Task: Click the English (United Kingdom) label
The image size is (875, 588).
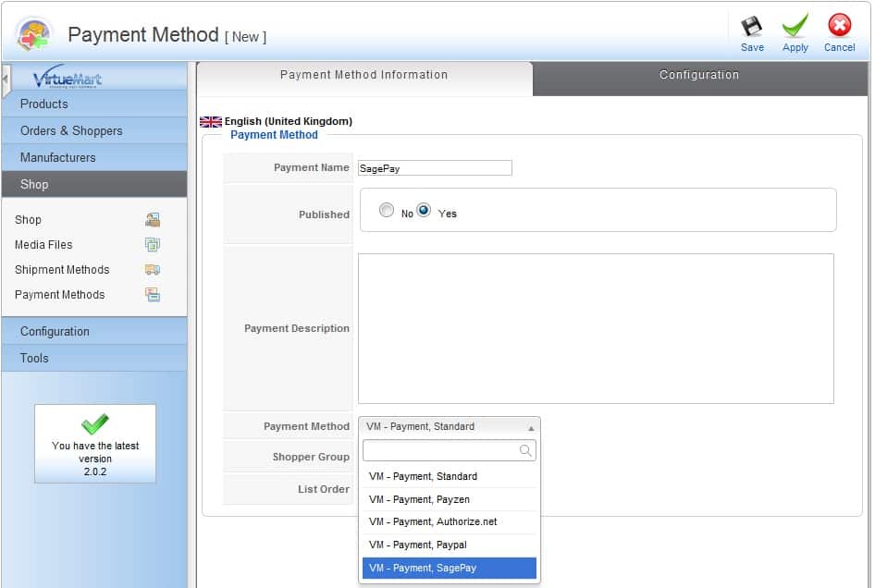Action: click(288, 122)
